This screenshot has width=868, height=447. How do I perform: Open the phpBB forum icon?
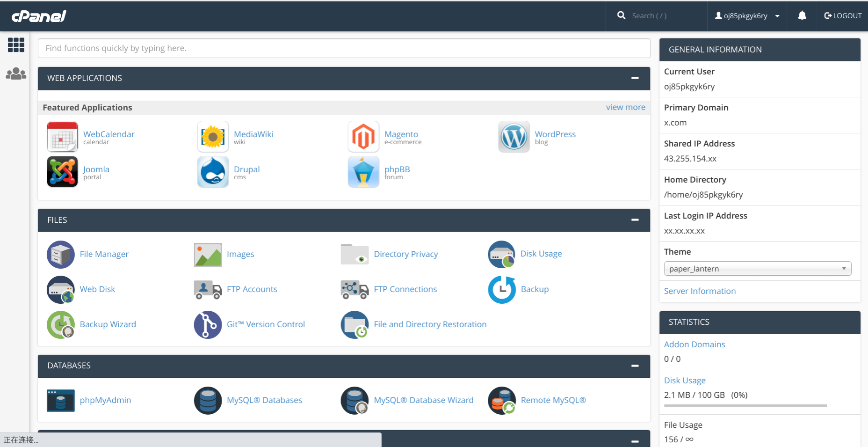coord(363,172)
